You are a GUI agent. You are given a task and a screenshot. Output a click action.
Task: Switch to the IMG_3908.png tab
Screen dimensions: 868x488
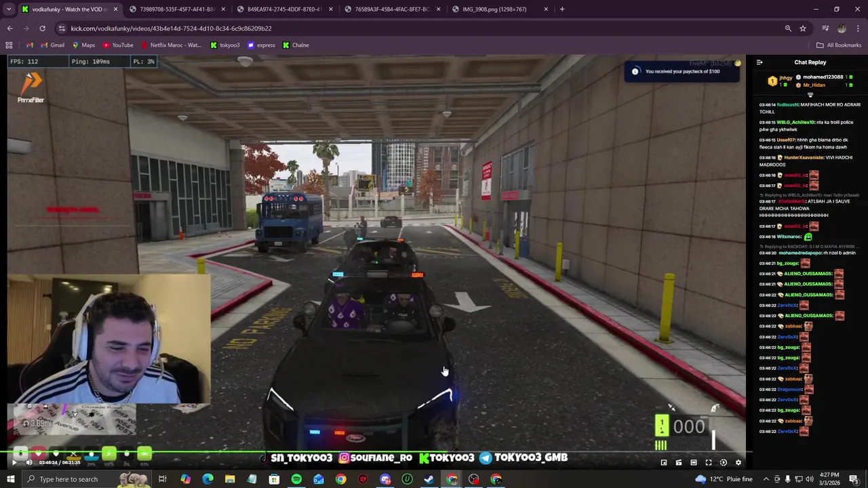[500, 9]
